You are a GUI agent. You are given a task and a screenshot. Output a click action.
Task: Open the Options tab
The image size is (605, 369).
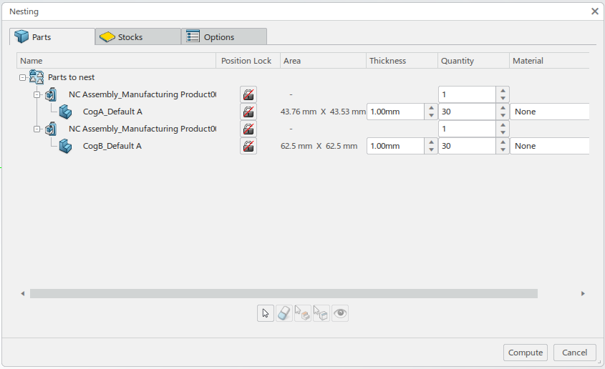pyautogui.click(x=224, y=37)
